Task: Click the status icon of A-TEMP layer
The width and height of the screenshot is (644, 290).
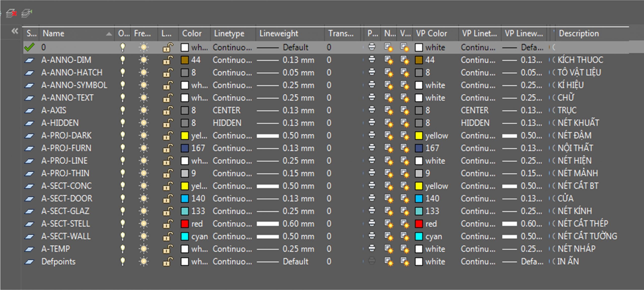Action: tap(29, 249)
